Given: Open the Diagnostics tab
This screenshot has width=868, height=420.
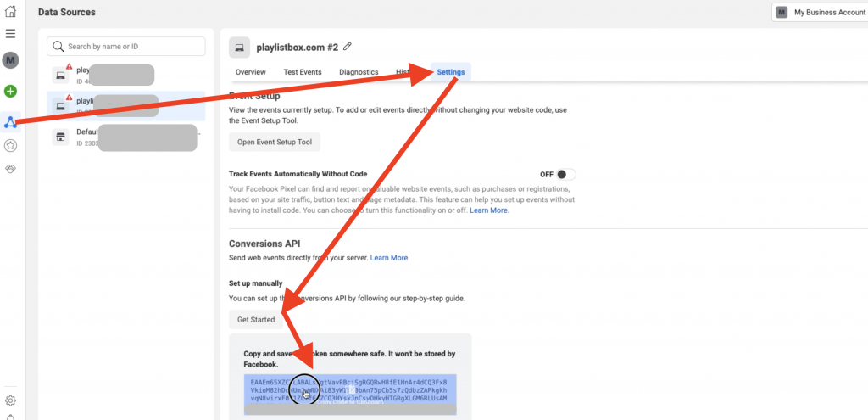Looking at the screenshot, I should click(x=359, y=72).
